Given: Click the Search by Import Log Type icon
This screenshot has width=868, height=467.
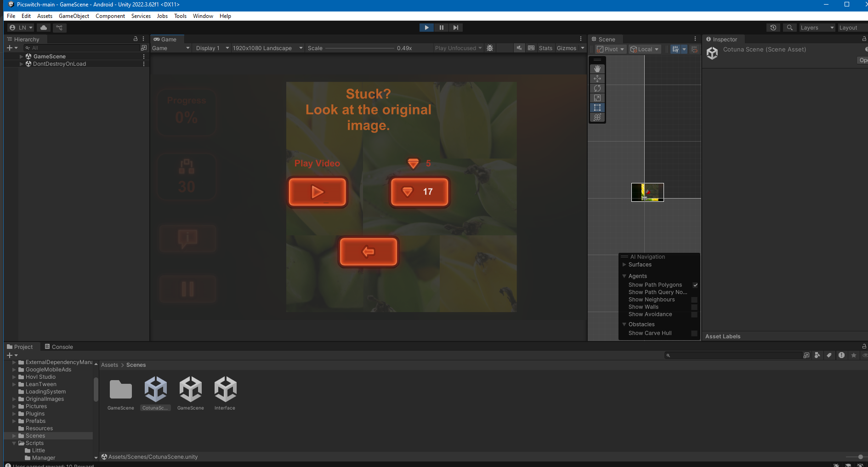Looking at the screenshot, I should [841, 355].
